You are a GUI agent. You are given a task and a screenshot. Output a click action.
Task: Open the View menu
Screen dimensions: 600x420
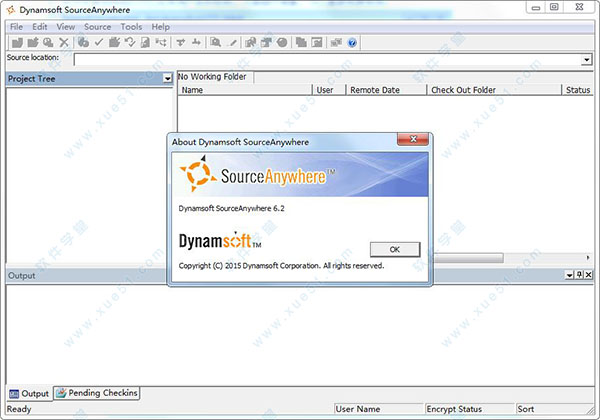pyautogui.click(x=66, y=27)
